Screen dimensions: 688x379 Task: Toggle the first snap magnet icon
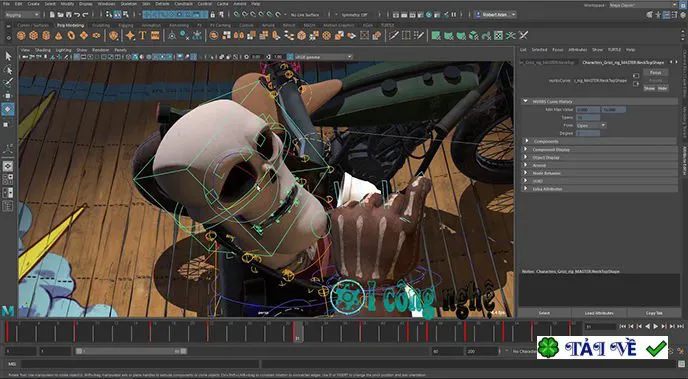tap(236, 14)
